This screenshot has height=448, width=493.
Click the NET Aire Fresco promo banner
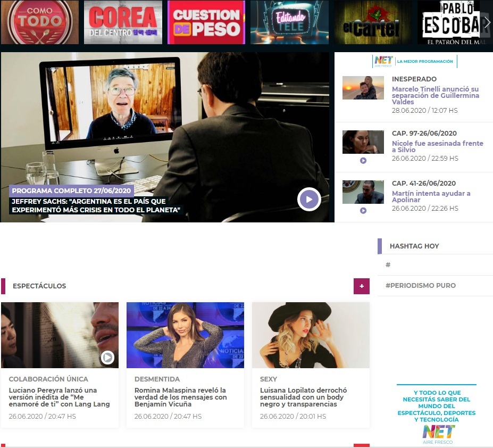pyautogui.click(x=437, y=414)
